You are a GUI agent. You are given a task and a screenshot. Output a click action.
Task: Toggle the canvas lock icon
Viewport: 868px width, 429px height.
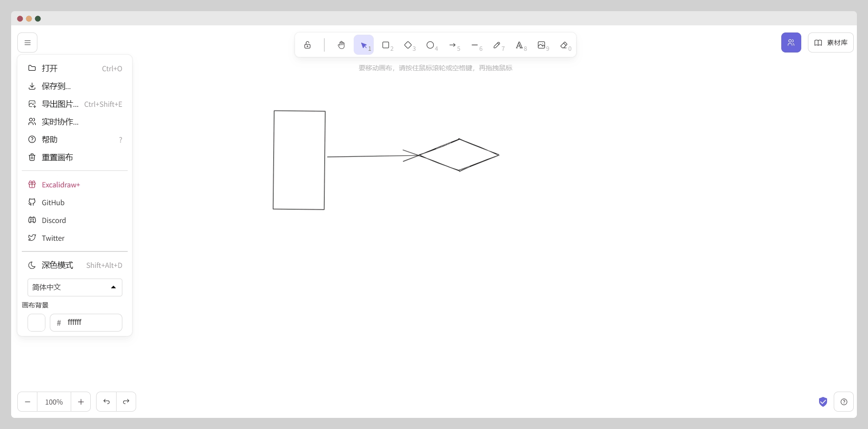pos(307,45)
